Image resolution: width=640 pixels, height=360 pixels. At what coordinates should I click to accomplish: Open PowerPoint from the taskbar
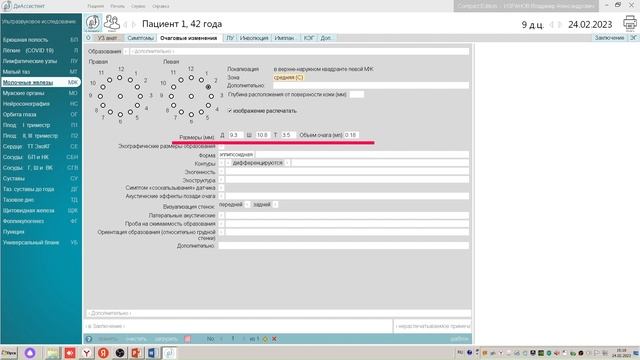[x=136, y=353]
